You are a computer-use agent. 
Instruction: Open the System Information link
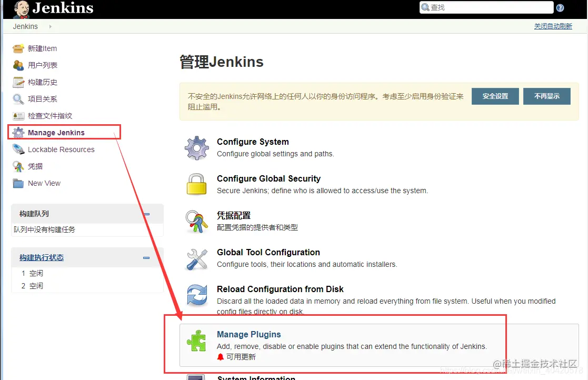click(x=256, y=377)
